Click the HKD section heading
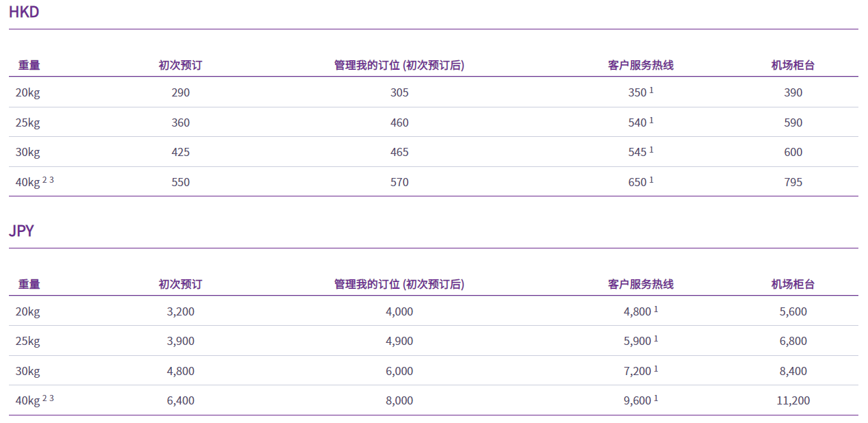 pos(24,12)
